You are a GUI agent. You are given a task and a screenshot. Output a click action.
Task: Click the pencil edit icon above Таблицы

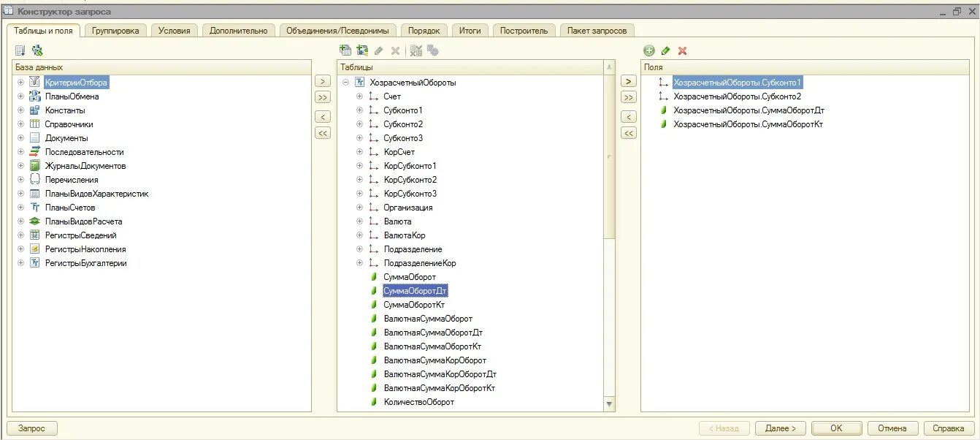[378, 50]
